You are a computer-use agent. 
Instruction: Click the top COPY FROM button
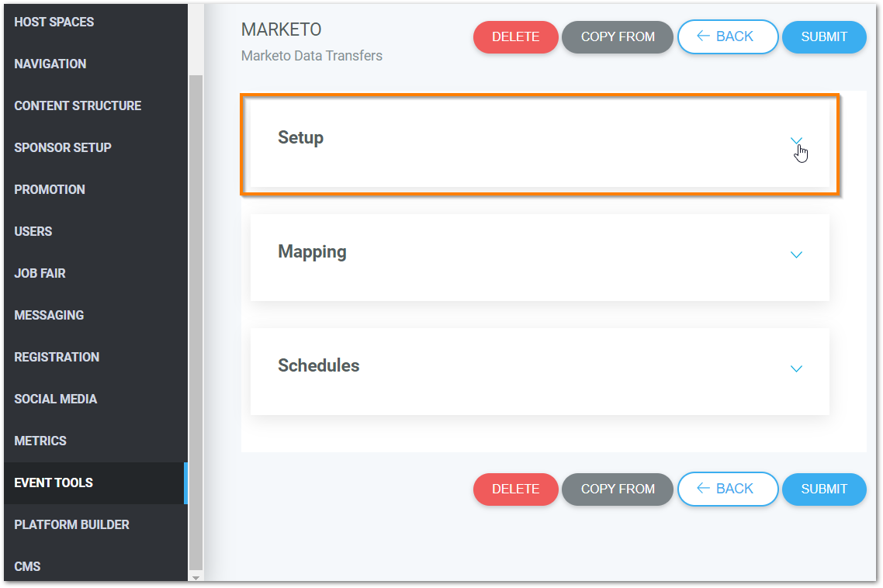[x=617, y=37]
